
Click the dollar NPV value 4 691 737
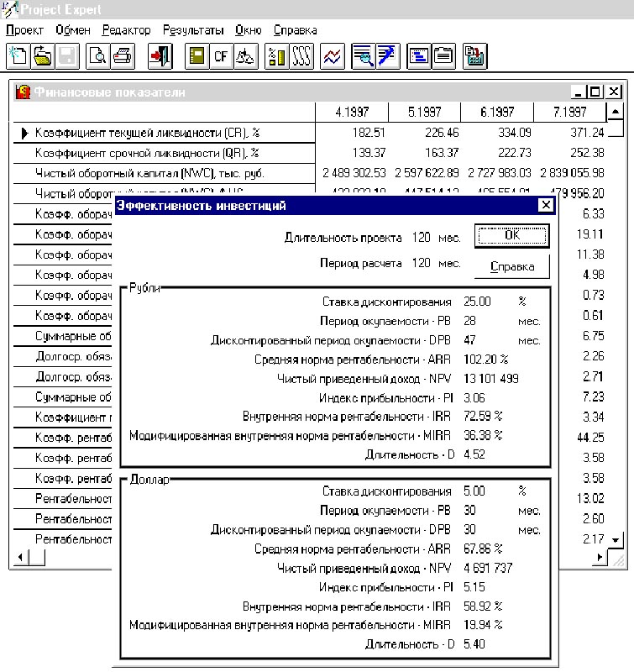488,569
